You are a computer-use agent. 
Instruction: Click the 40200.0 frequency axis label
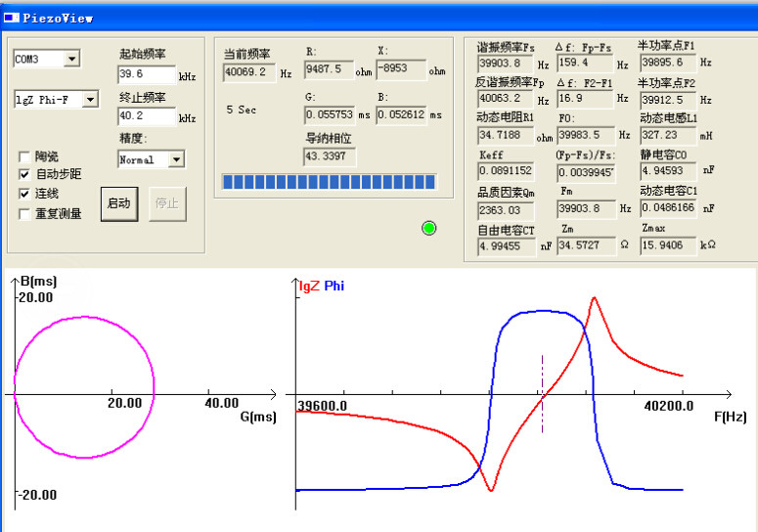[669, 406]
